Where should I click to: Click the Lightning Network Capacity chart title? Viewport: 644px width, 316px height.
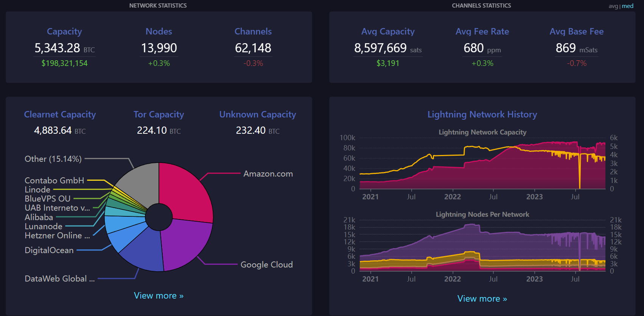[x=482, y=132]
